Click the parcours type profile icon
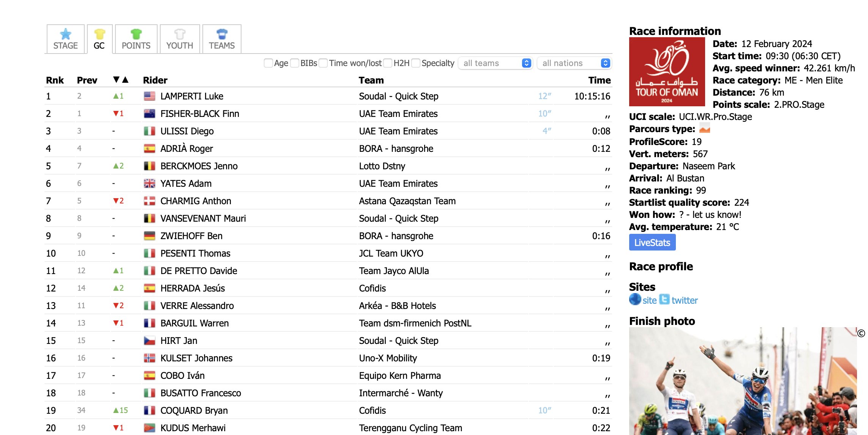868x435 pixels. pyautogui.click(x=705, y=128)
